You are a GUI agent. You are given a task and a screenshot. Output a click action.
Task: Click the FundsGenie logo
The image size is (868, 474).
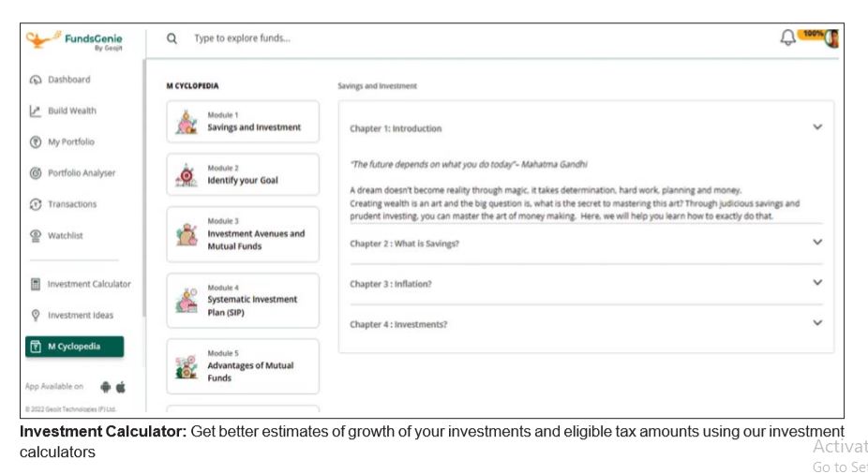74,40
